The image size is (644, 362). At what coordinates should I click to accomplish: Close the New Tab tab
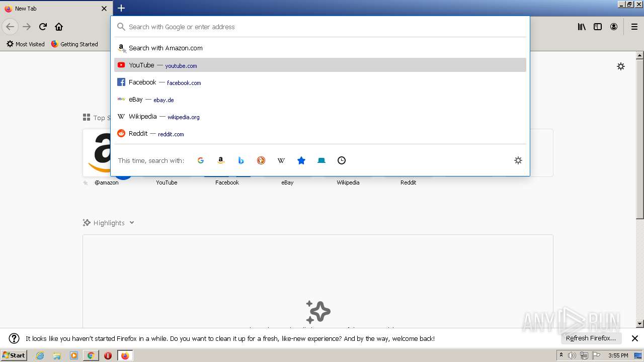104,9
